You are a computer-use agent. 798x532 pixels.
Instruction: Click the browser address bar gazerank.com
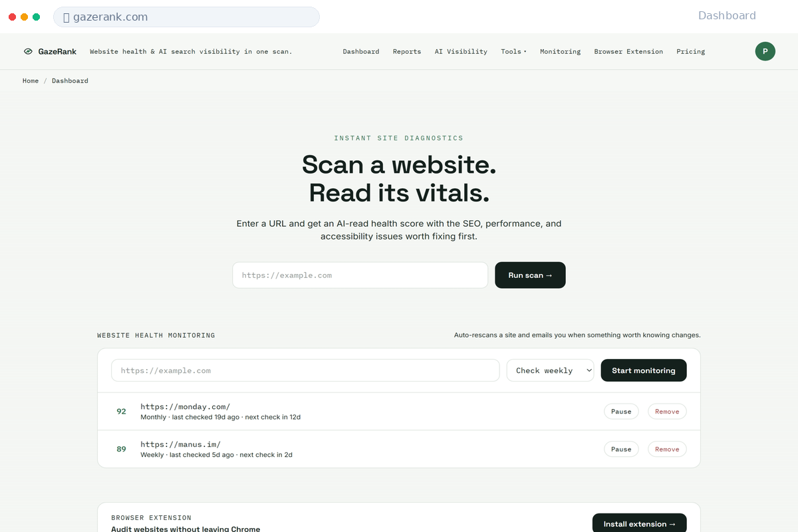(x=186, y=17)
